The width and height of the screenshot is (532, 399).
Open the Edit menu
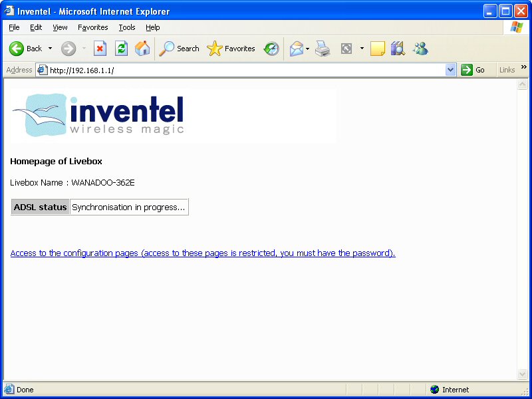pos(36,27)
